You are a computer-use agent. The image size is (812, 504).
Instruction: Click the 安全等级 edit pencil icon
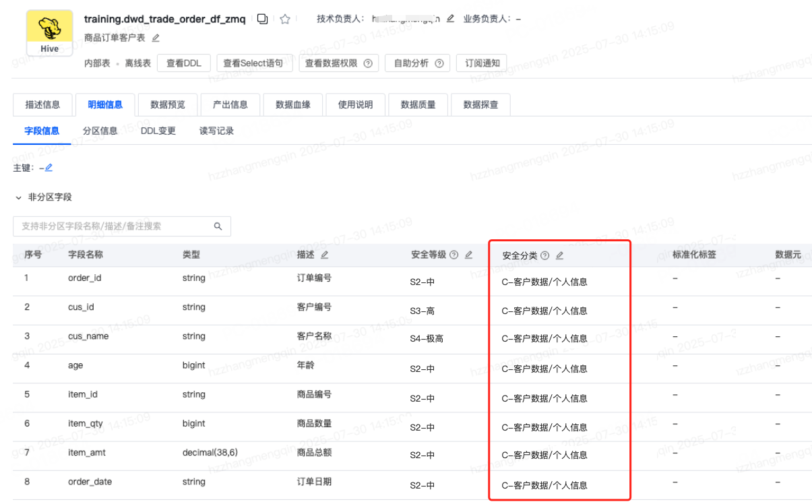468,255
